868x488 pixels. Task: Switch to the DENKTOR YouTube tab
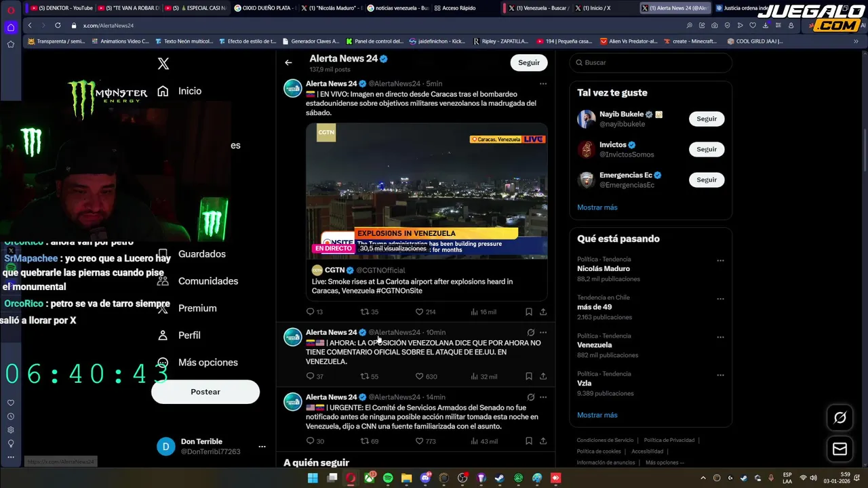point(61,8)
